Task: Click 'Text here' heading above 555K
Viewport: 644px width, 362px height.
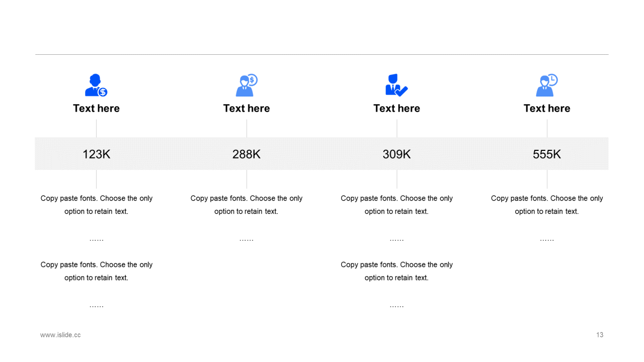Action: pos(547,108)
